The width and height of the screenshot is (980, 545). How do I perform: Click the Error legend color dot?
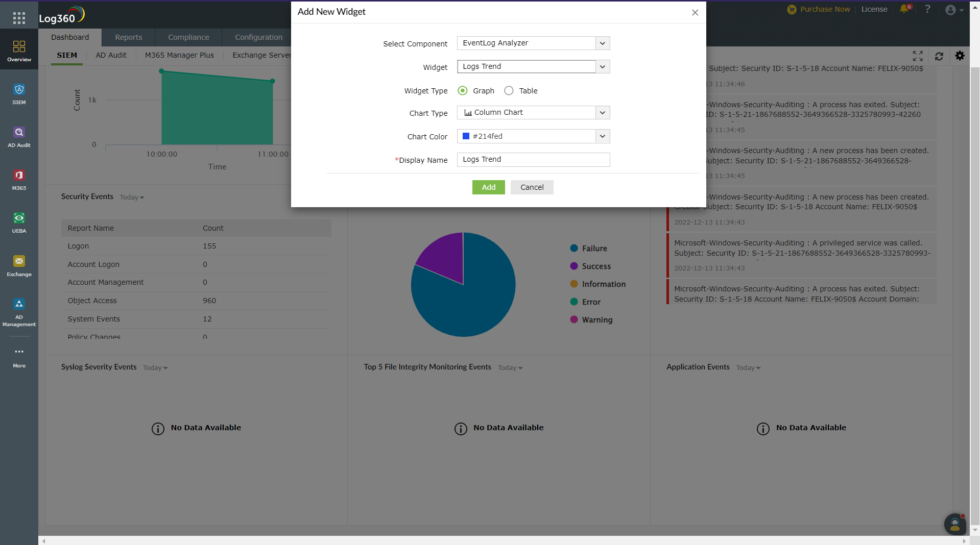coord(574,302)
